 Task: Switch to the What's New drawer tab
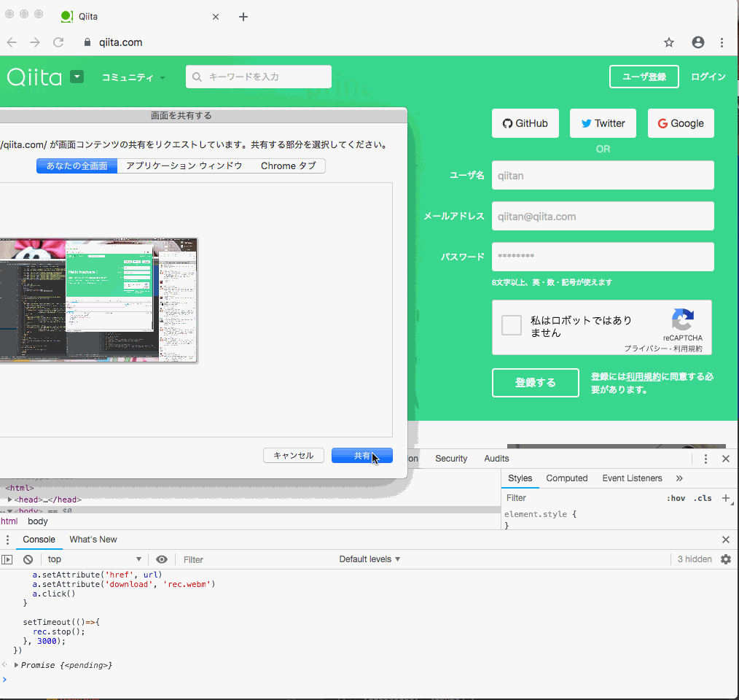pyautogui.click(x=93, y=540)
